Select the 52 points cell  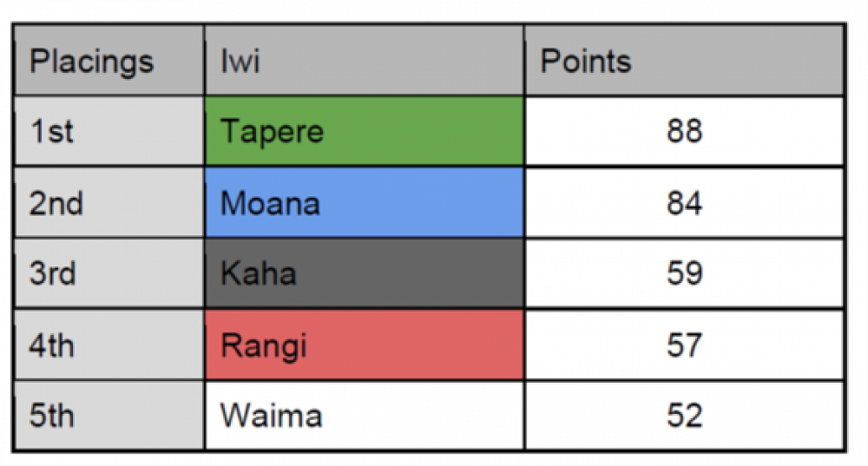[684, 416]
